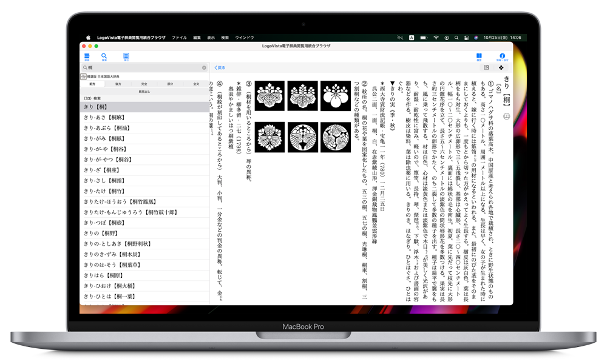
Task: Select the entry きり-あぶら【桐油】
Action: tap(144, 127)
